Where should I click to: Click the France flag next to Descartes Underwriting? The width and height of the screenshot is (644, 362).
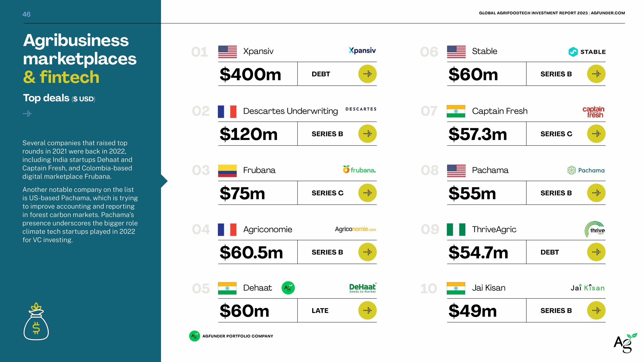tap(227, 112)
